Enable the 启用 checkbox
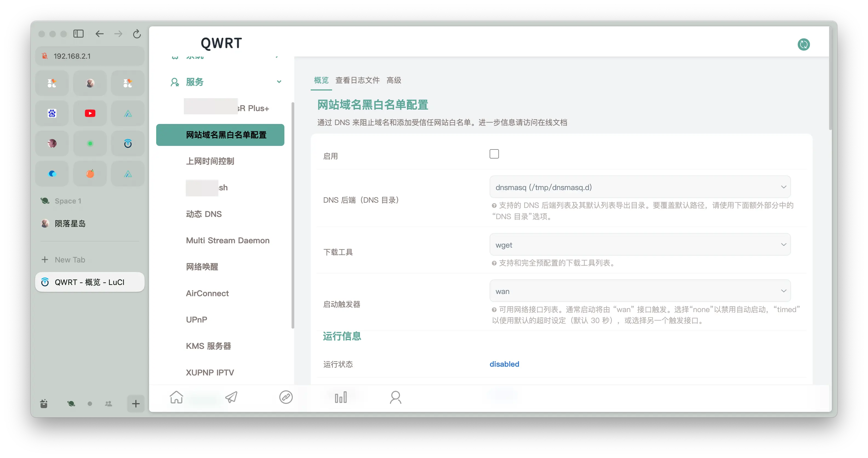The image size is (868, 458). (494, 154)
